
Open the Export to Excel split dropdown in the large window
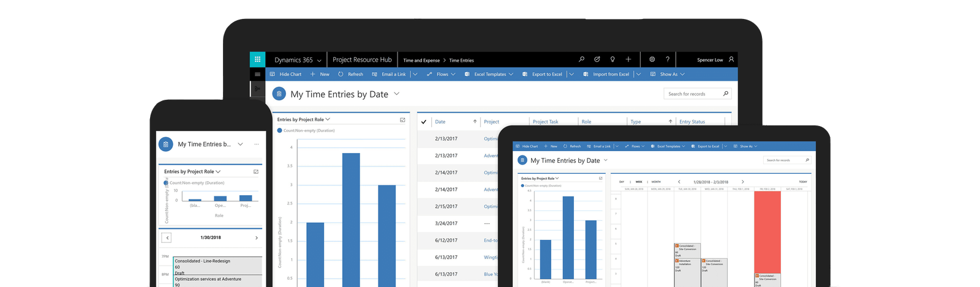(571, 74)
